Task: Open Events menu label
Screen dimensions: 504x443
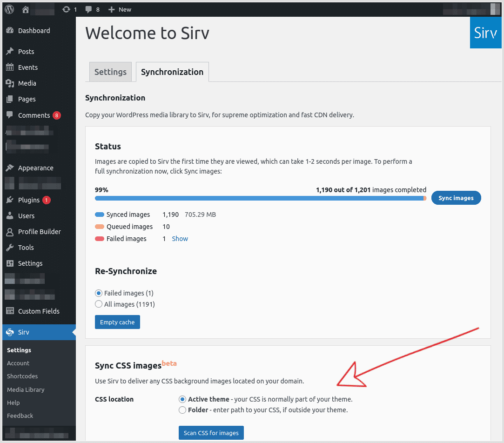Action: coord(28,67)
